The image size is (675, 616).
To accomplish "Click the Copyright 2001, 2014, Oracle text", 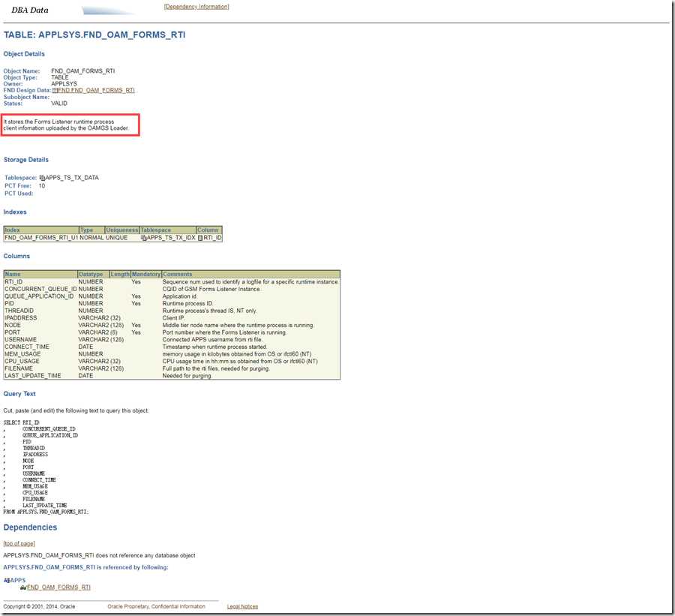I will coord(39,606).
